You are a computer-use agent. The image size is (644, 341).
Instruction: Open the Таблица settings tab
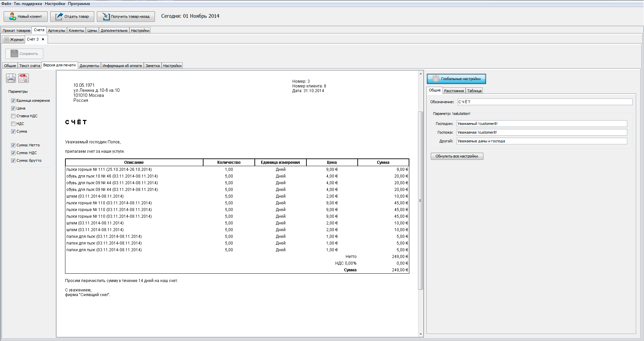(x=474, y=91)
